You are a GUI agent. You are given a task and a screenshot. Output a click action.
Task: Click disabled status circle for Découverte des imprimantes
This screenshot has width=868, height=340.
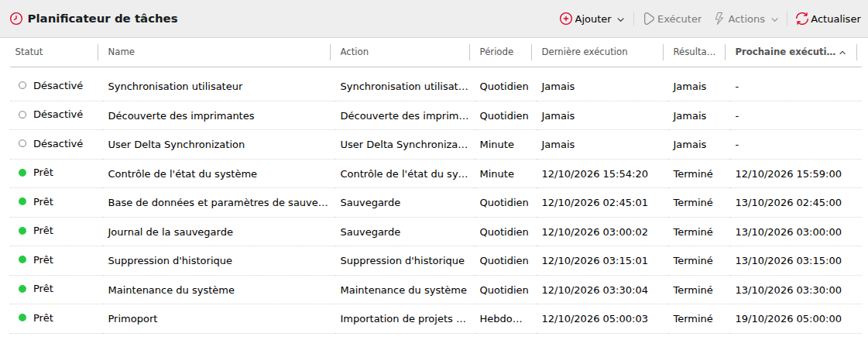pos(22,115)
